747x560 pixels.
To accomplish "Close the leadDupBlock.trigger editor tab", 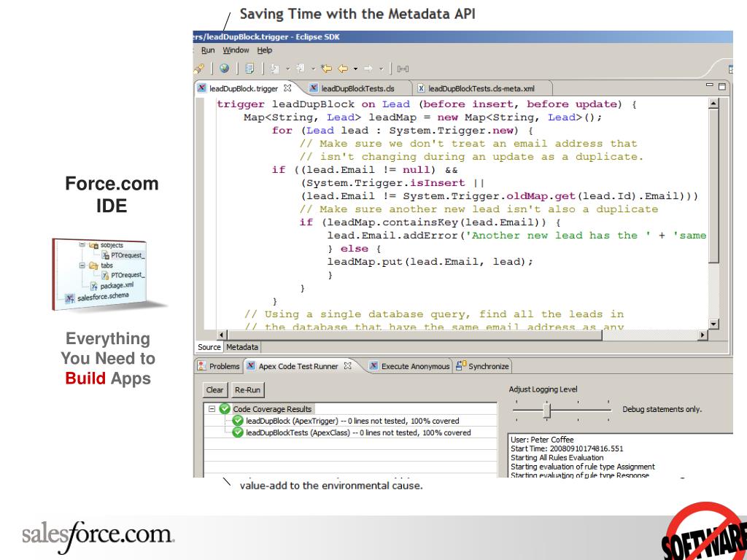I will coord(287,88).
